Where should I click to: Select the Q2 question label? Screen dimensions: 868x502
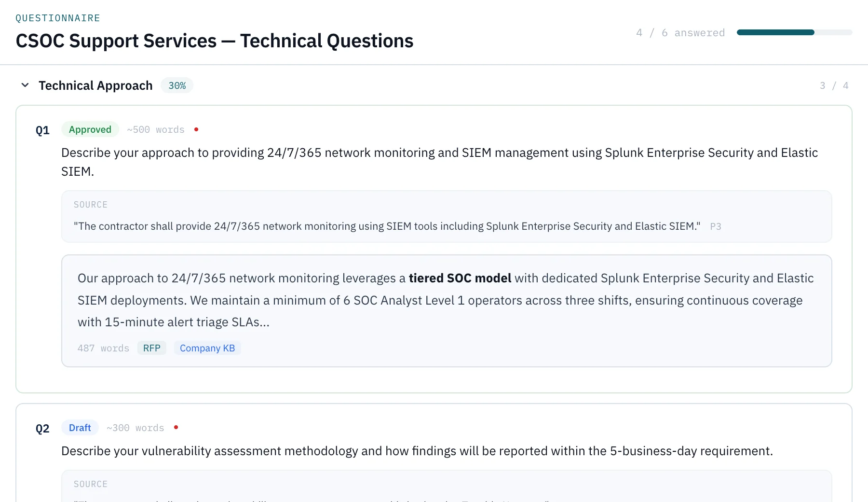click(x=42, y=428)
